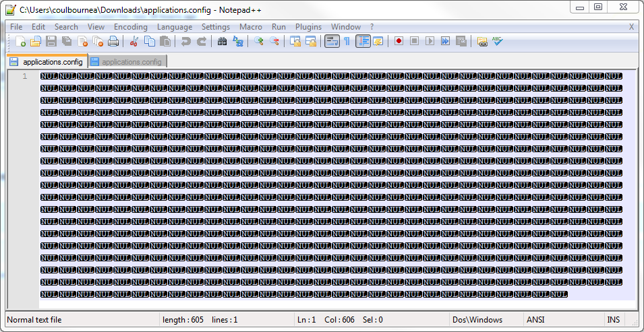This screenshot has width=644, height=332.
Task: Click the Close All toolbar icon
Action: 98,41
